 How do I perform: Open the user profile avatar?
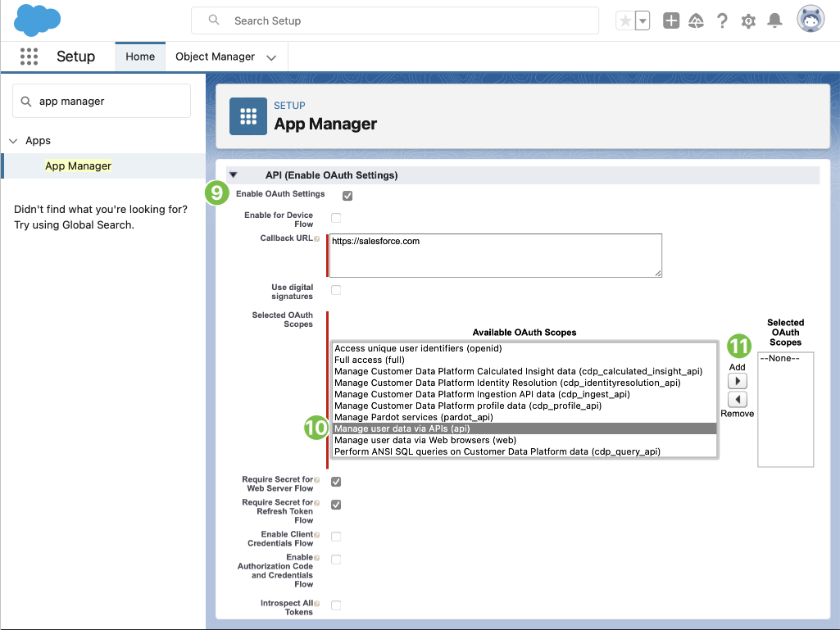[810, 20]
